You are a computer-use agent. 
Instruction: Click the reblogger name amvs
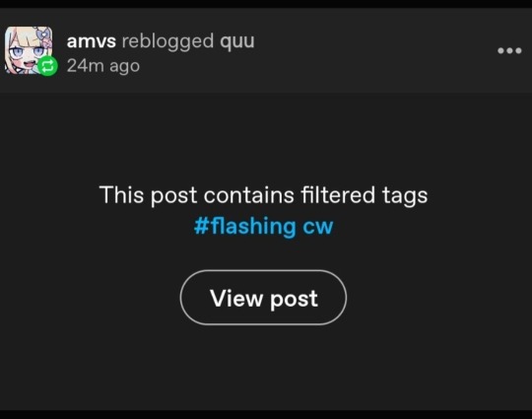(x=92, y=41)
